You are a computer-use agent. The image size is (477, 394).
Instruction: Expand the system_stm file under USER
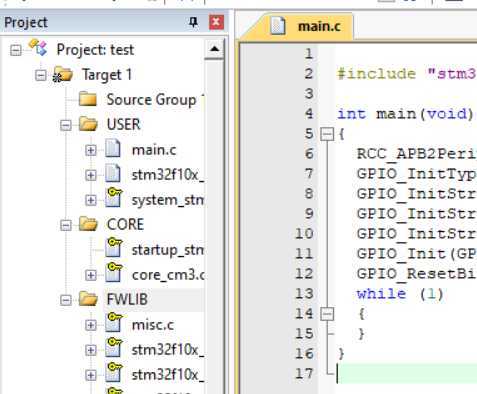pyautogui.click(x=91, y=200)
